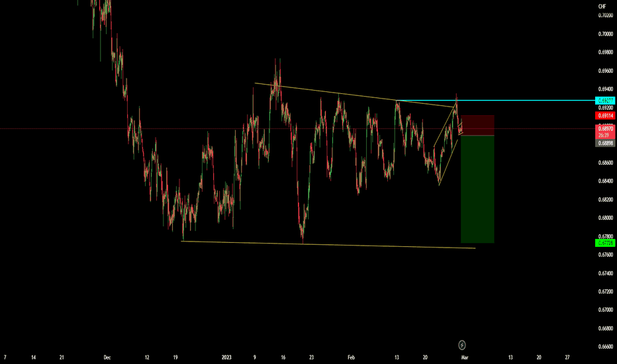Click the lower yellow support trendline

328,245
